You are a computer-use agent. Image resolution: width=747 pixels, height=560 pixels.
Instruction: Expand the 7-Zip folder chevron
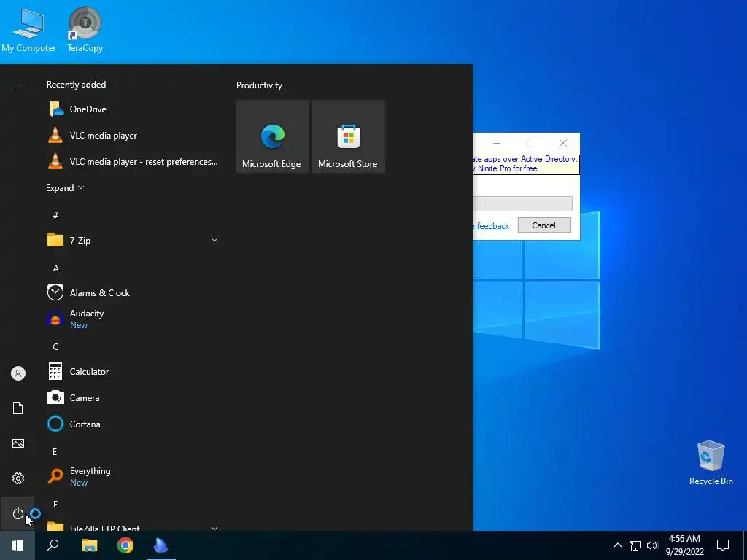[x=214, y=240]
